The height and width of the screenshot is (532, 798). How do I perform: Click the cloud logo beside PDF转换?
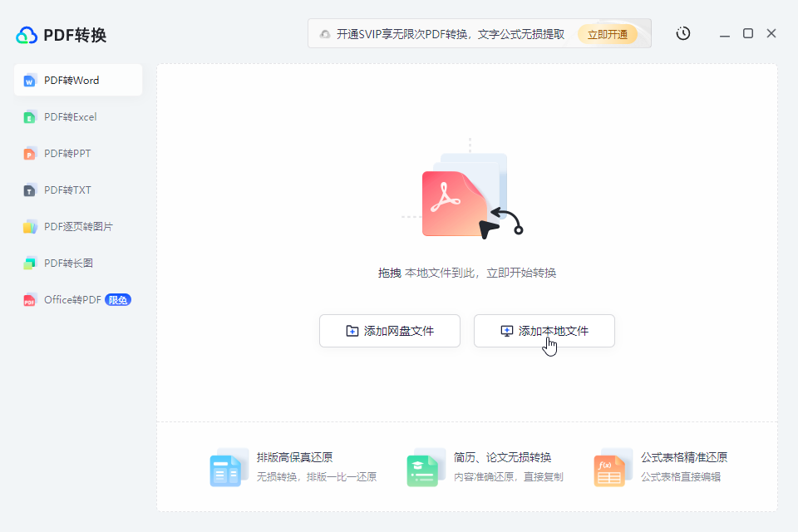coord(27,35)
